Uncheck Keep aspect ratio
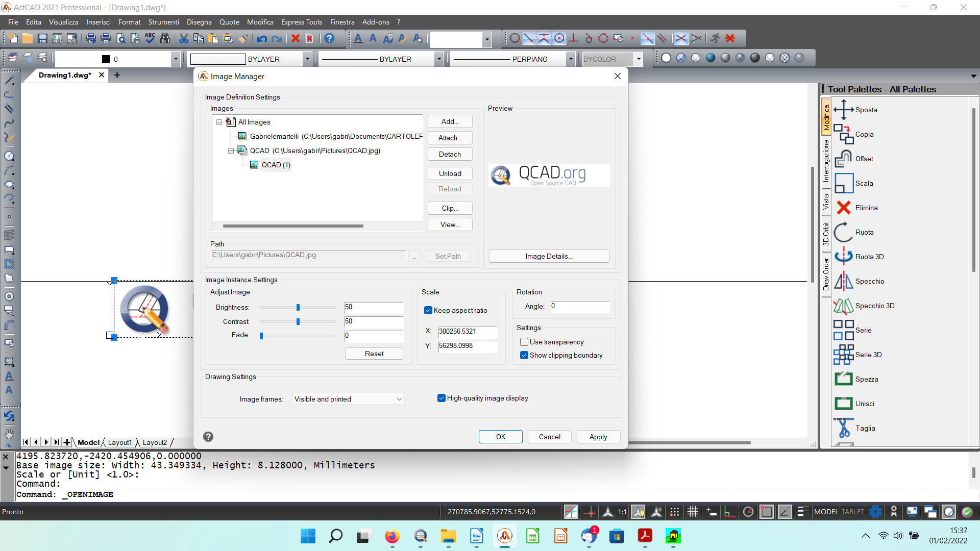This screenshot has width=980, height=551. (x=428, y=310)
